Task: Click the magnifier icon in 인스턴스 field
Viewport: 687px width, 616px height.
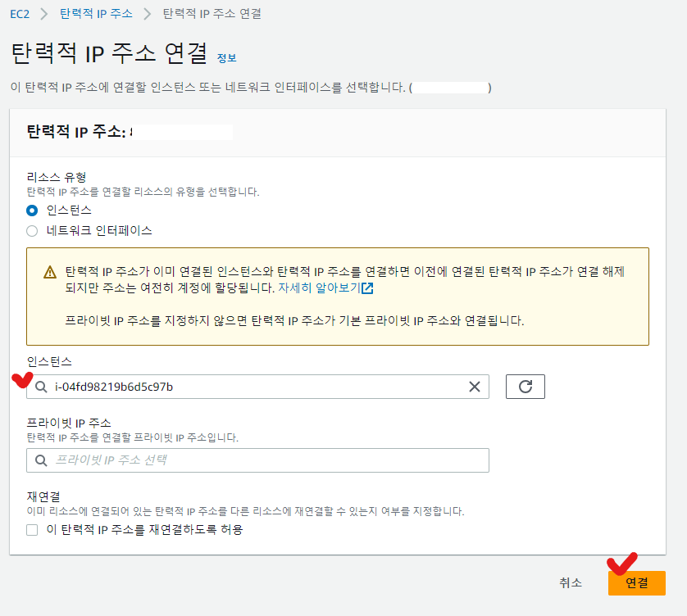Action: pyautogui.click(x=41, y=387)
